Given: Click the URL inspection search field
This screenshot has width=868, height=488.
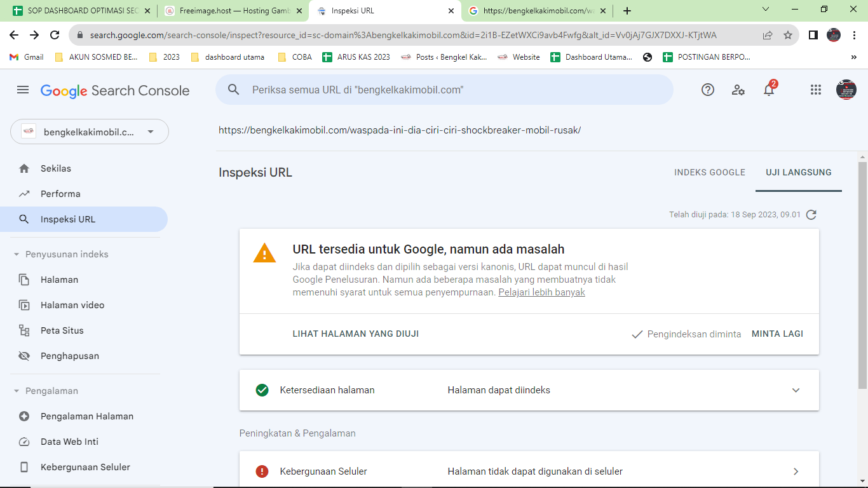Looking at the screenshot, I should tap(445, 90).
